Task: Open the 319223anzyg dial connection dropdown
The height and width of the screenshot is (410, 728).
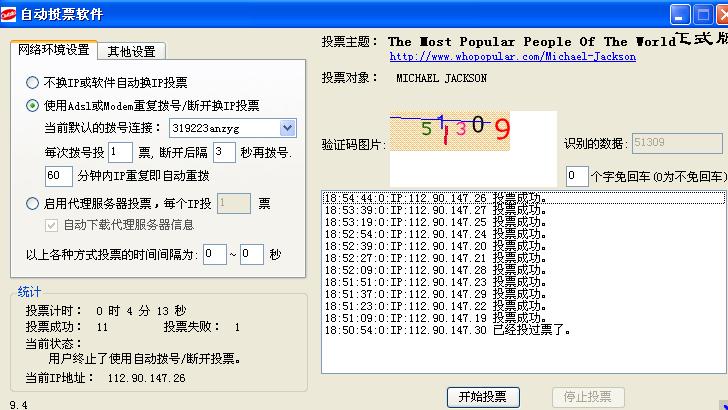Action: click(288, 128)
